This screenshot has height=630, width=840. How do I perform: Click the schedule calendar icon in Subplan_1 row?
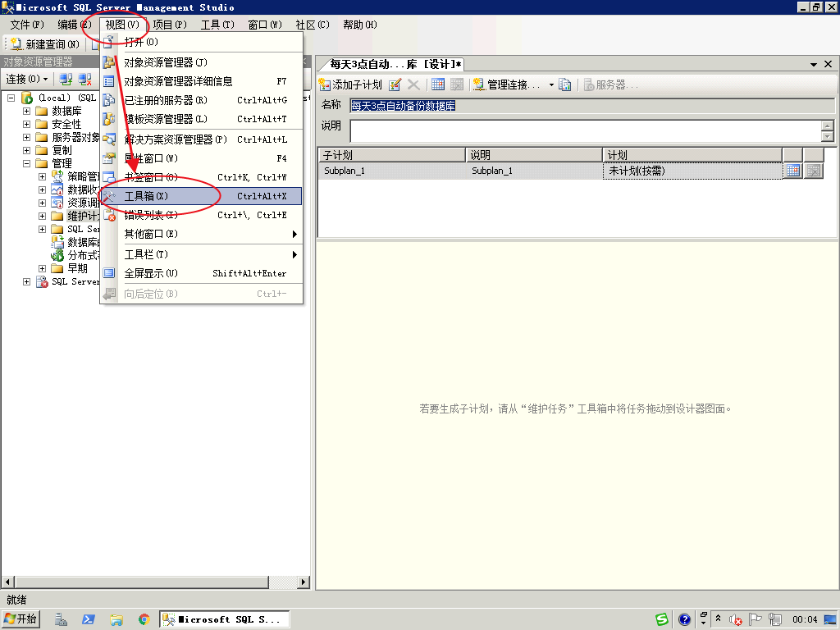793,171
